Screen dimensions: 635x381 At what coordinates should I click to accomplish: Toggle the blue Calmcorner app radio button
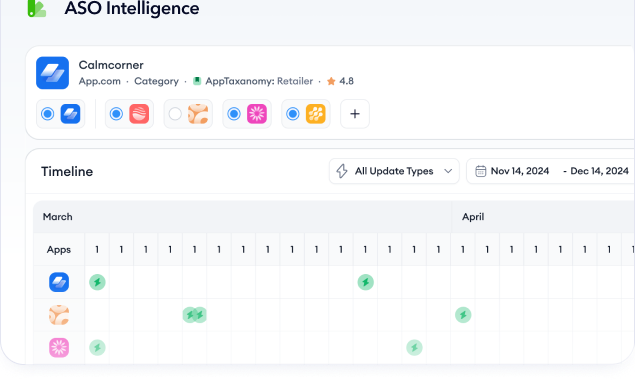(x=47, y=114)
